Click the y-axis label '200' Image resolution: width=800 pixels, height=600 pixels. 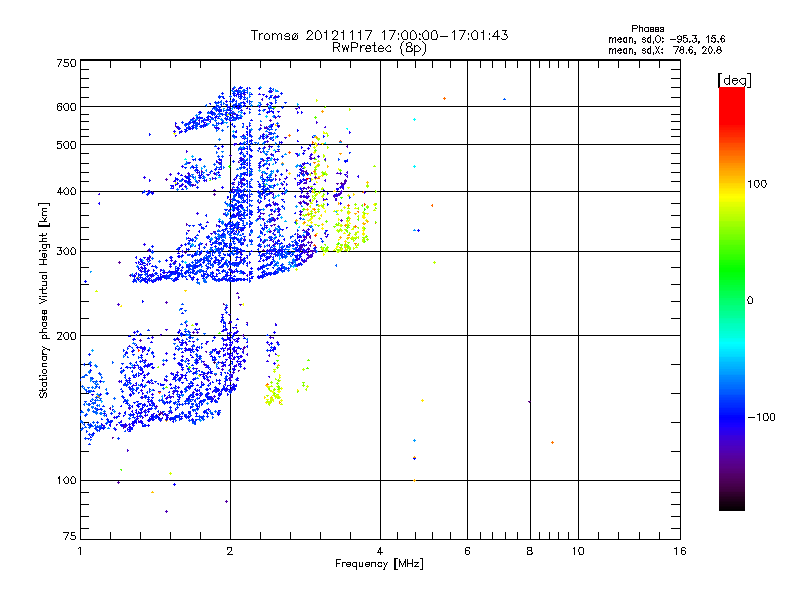coord(67,336)
